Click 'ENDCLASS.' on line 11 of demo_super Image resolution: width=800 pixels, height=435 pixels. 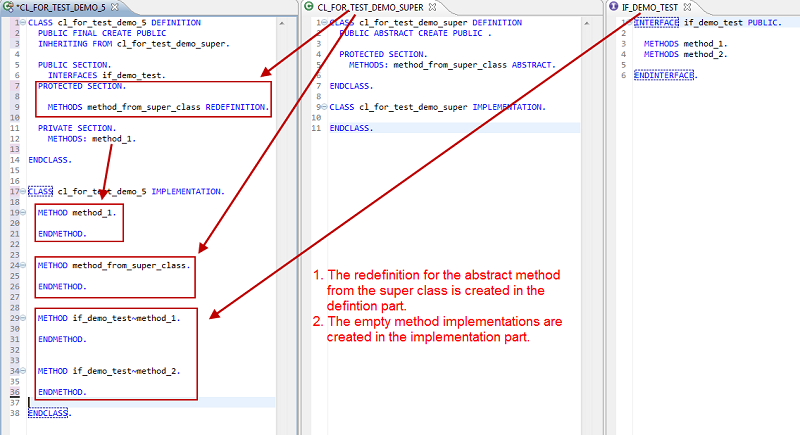click(352, 128)
